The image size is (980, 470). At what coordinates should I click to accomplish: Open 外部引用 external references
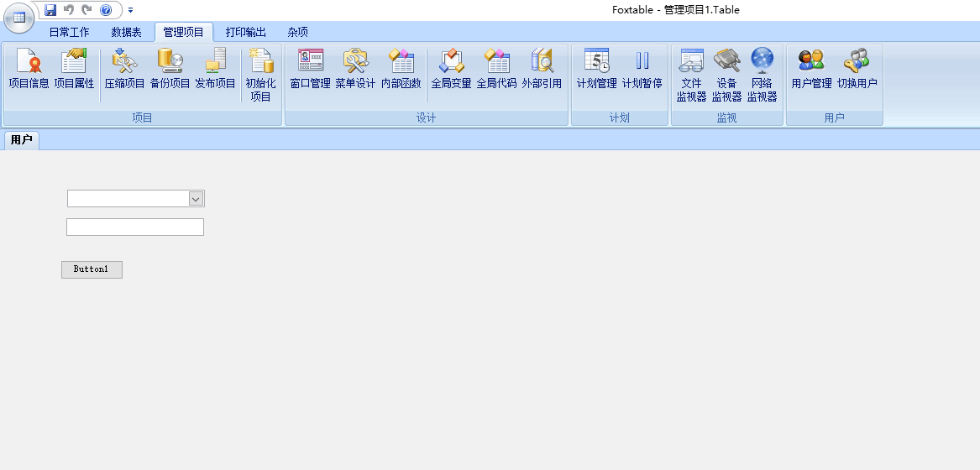click(542, 68)
